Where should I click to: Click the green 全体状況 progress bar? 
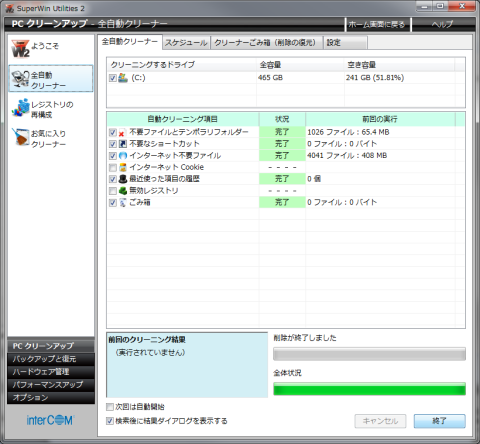tap(369, 389)
